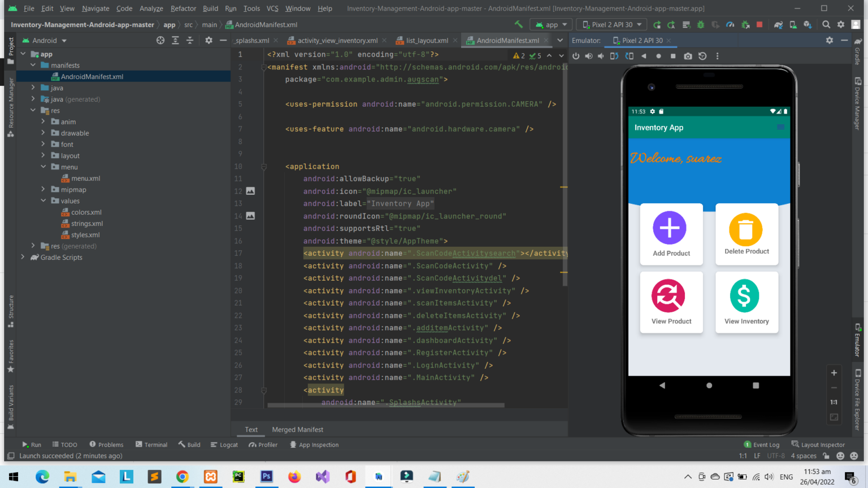This screenshot has width=868, height=488.
Task: Expand the Gradle Scripts node
Action: click(x=23, y=257)
